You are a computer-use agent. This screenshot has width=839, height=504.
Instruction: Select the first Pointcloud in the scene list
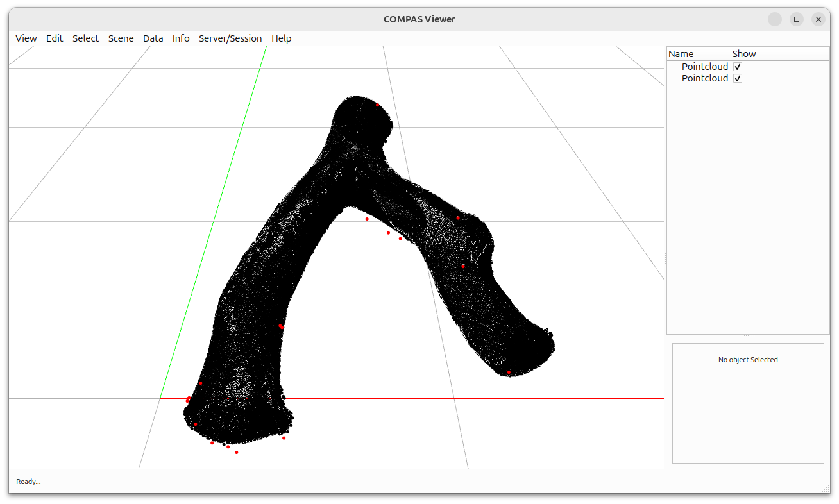click(704, 66)
